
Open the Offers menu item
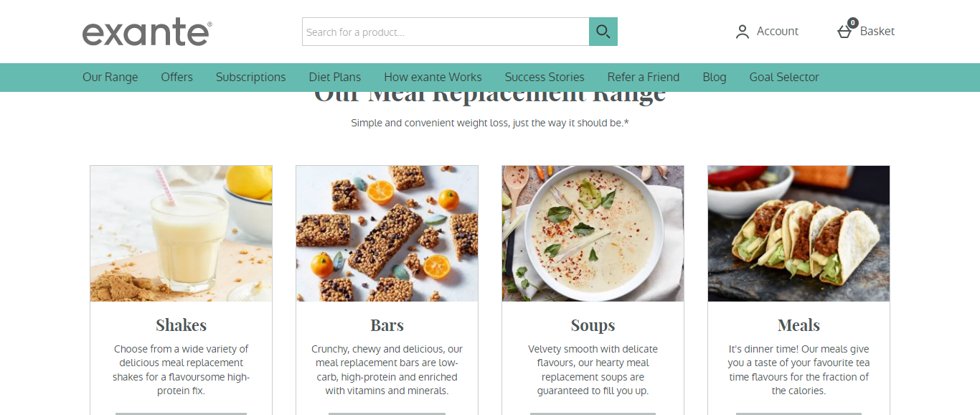click(x=176, y=77)
